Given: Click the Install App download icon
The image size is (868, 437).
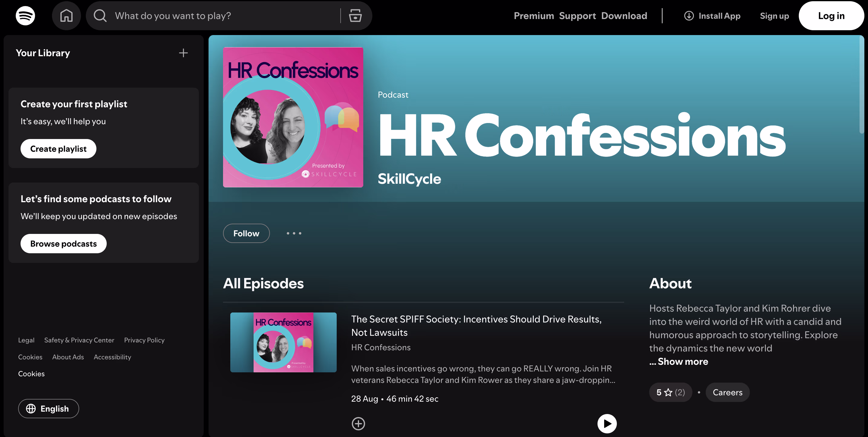Looking at the screenshot, I should tap(689, 15).
